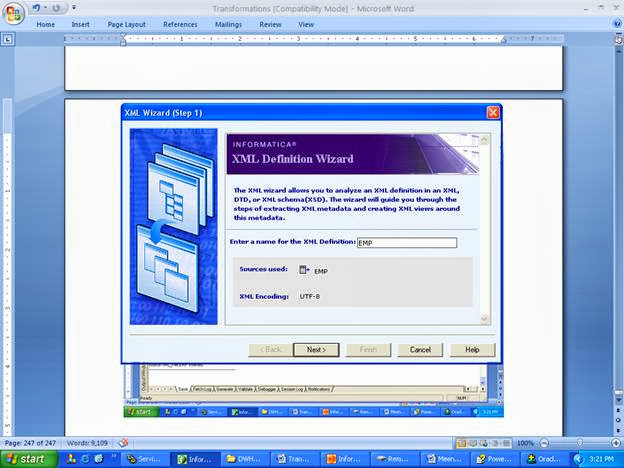
Task: Open Customize Quick Access Toolbar dropdown
Action: (74, 8)
